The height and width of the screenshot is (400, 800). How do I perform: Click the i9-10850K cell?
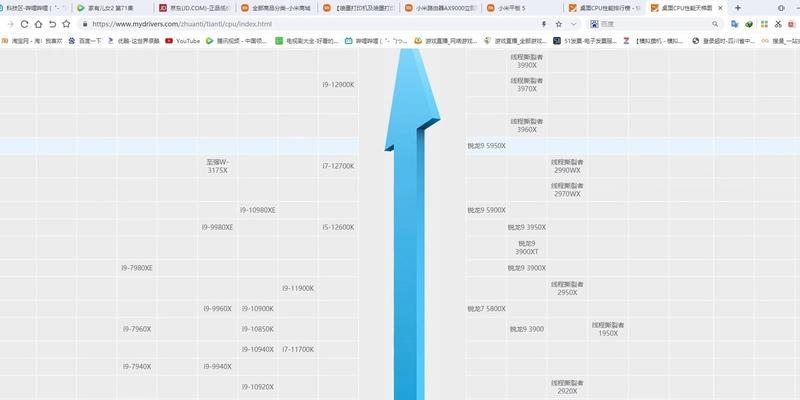tap(258, 330)
